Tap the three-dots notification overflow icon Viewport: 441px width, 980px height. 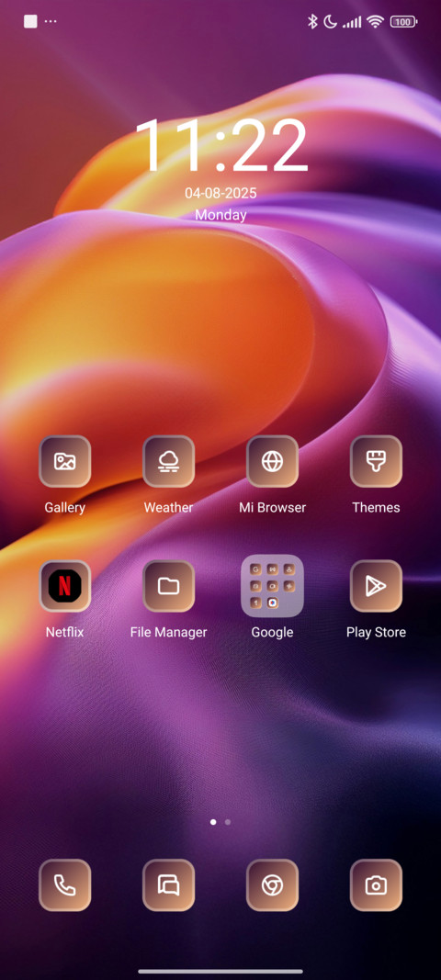click(51, 21)
